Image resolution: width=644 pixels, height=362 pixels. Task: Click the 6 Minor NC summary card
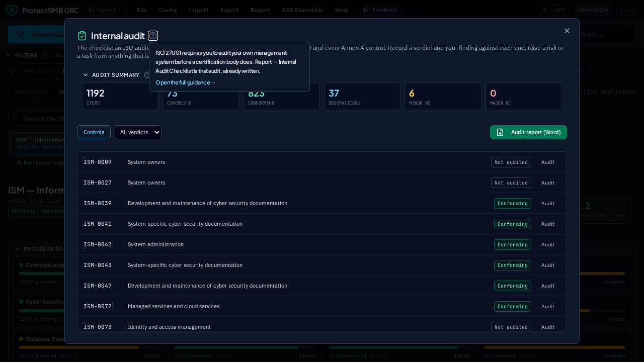(x=443, y=96)
